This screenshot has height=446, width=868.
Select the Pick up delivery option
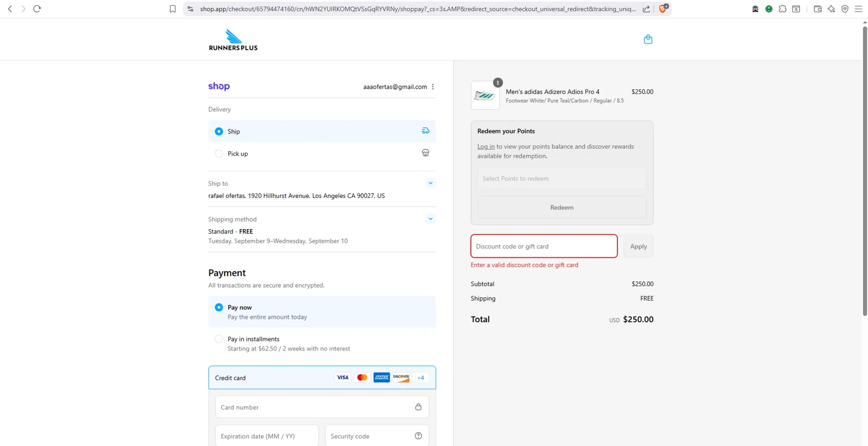[x=322, y=153]
